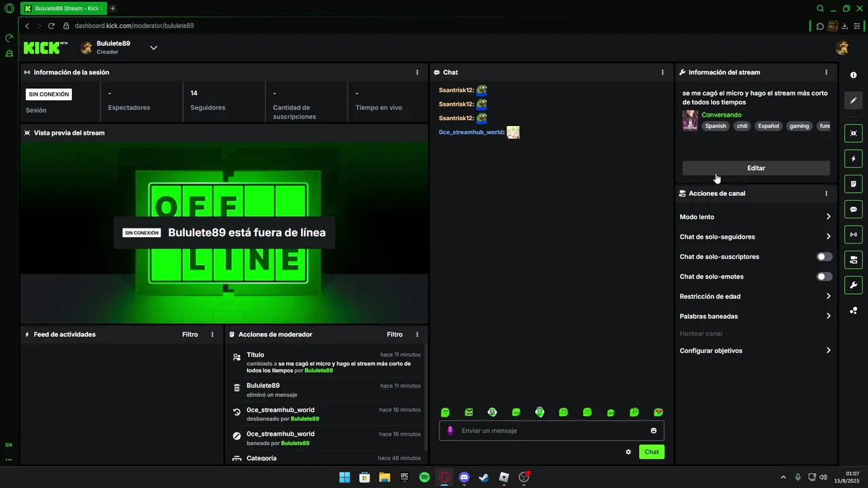Viewport: 868px width, 488px height.
Task: Open emoji picker in message box
Action: pyautogui.click(x=654, y=430)
